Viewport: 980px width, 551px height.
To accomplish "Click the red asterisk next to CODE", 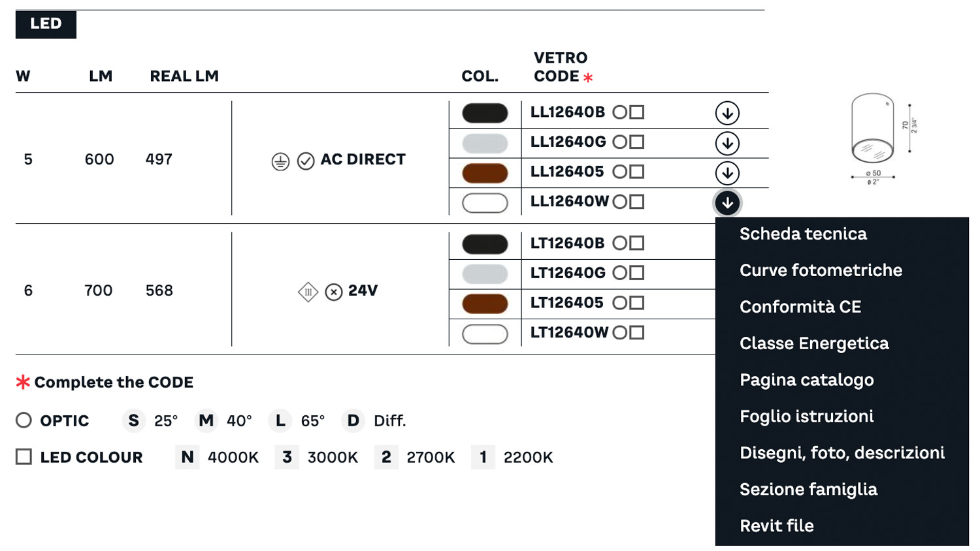I will coord(588,78).
